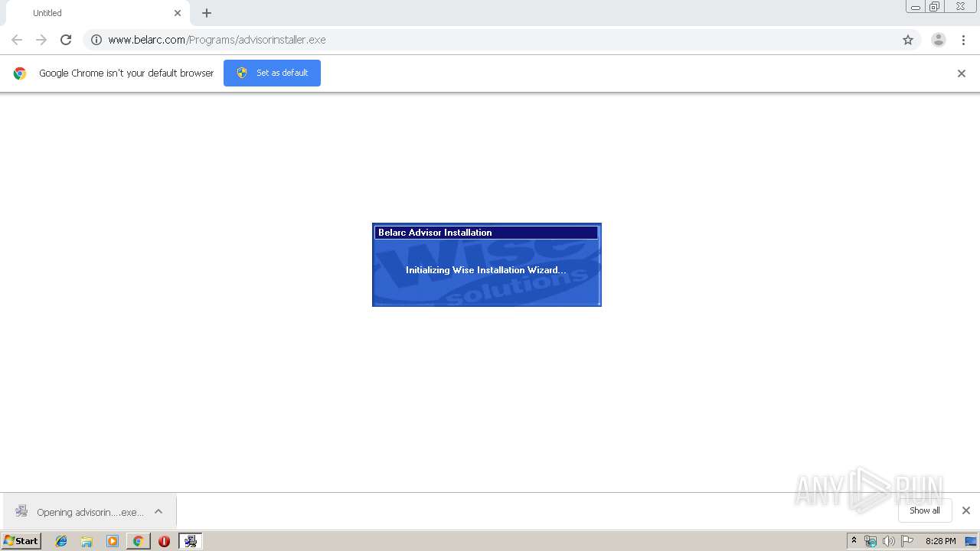Open the Chrome profile avatar
The width and height of the screenshot is (980, 551).
[939, 40]
